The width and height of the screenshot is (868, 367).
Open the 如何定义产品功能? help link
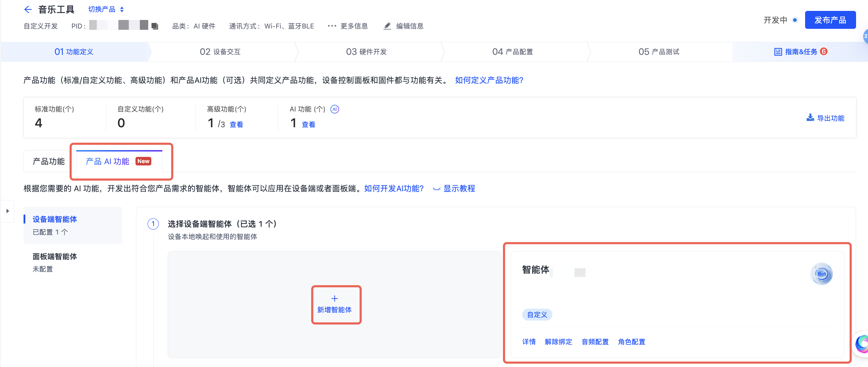coord(489,81)
